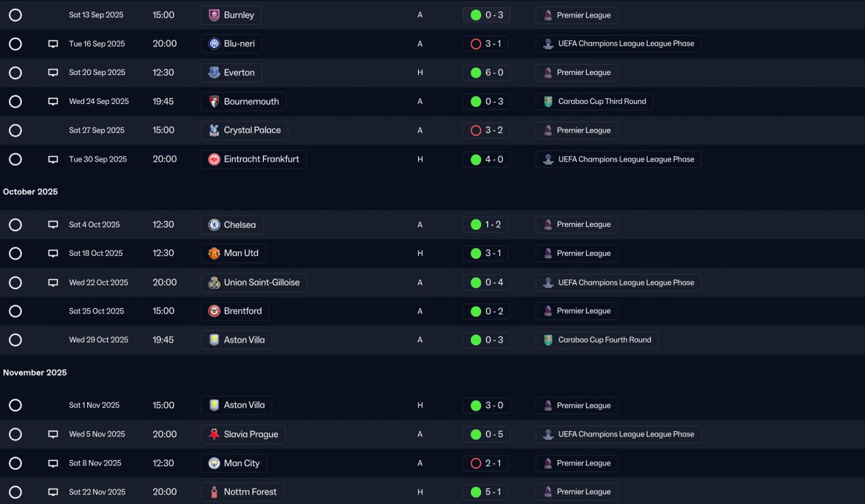Select the radio circle for Crystal Palace match
This screenshot has height=504, width=865.
[x=16, y=130]
